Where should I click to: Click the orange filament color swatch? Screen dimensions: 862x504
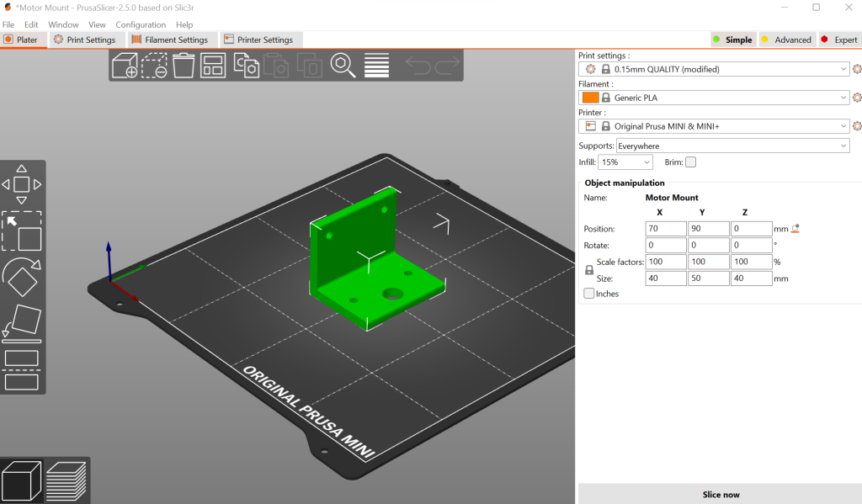590,98
